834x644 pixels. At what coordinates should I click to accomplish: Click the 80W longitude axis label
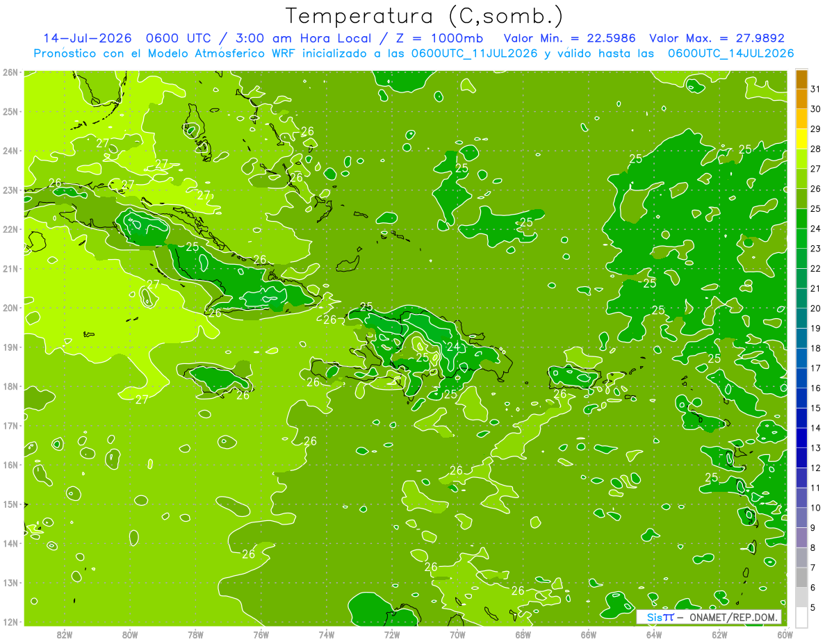[x=130, y=634]
